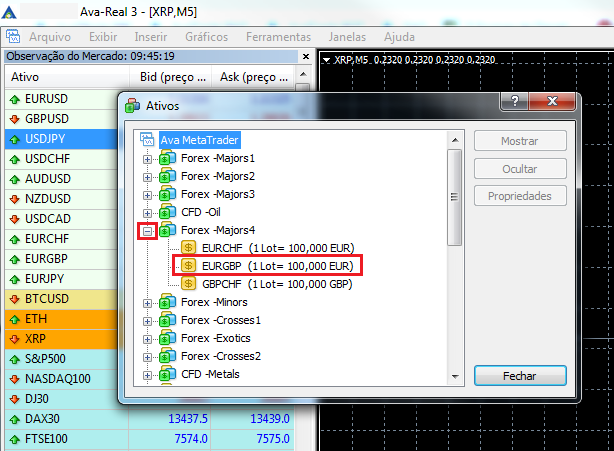Open the Ferramentas menu
The width and height of the screenshot is (614, 451).
(278, 37)
